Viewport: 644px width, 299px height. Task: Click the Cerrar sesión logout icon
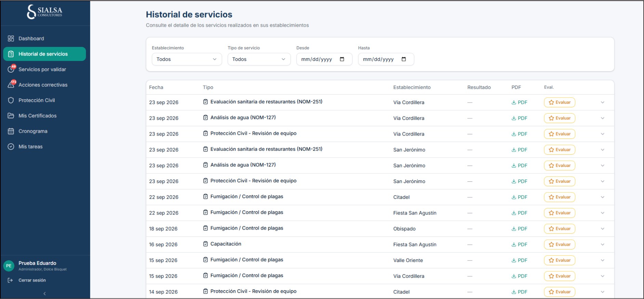pyautogui.click(x=10, y=280)
